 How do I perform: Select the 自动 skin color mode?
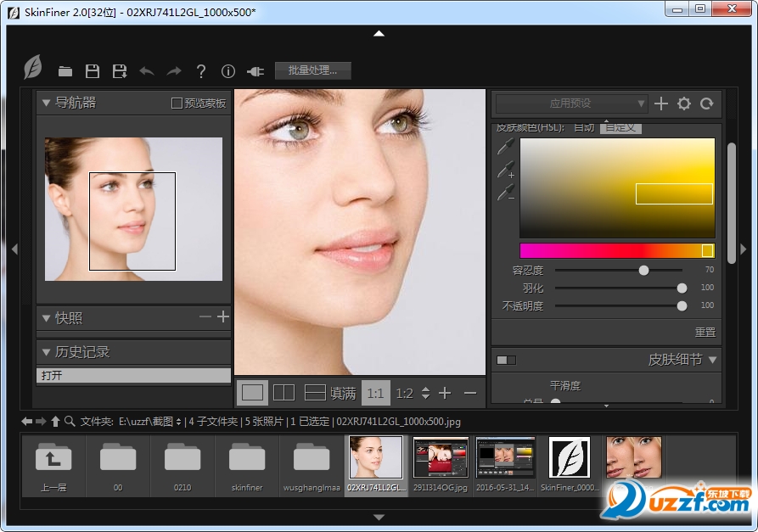coord(584,127)
